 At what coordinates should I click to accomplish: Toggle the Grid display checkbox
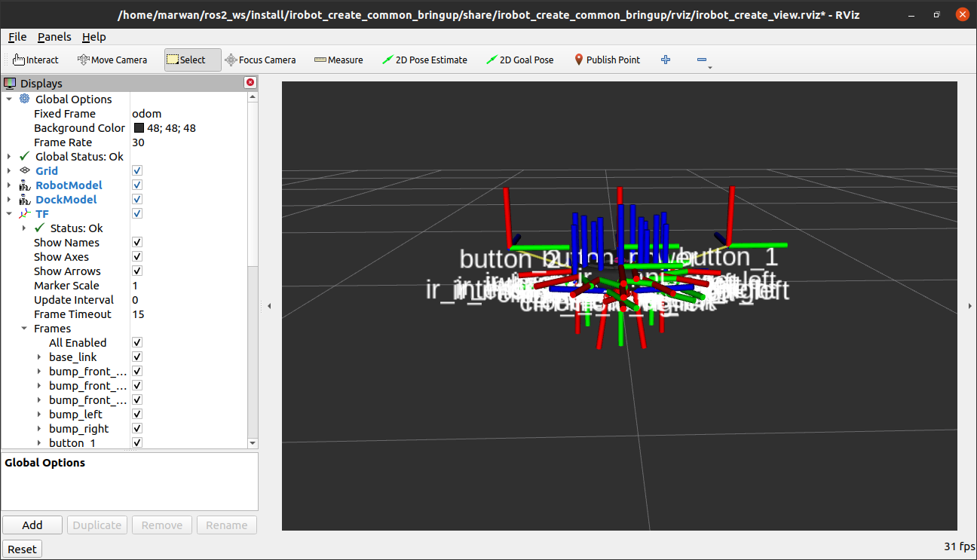point(137,170)
